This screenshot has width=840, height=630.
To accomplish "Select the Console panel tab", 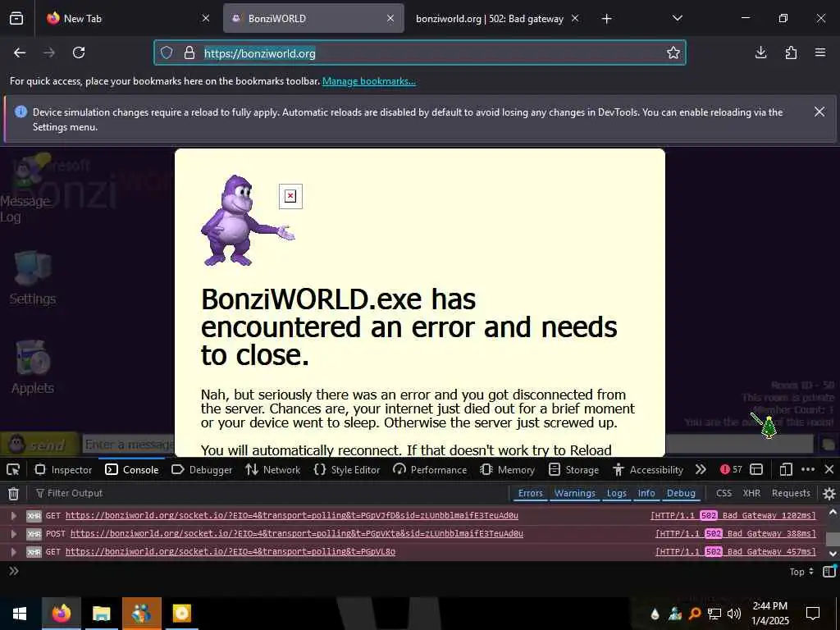I will point(132,470).
